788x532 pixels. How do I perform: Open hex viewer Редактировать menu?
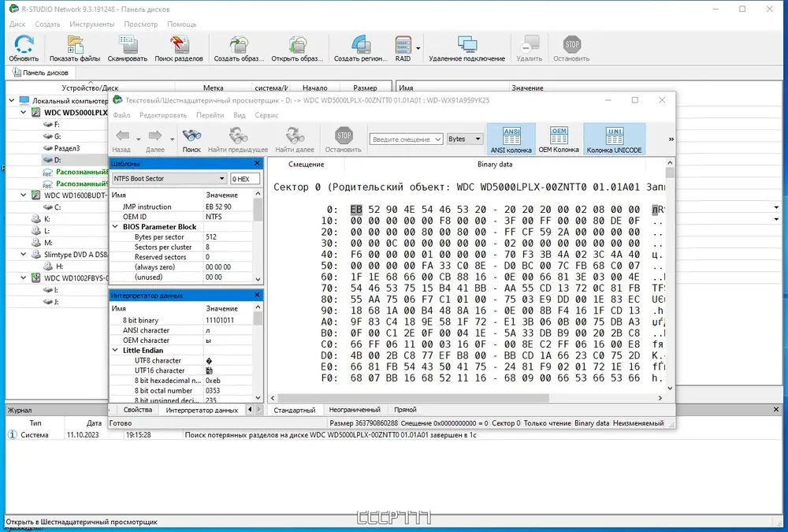coord(163,115)
